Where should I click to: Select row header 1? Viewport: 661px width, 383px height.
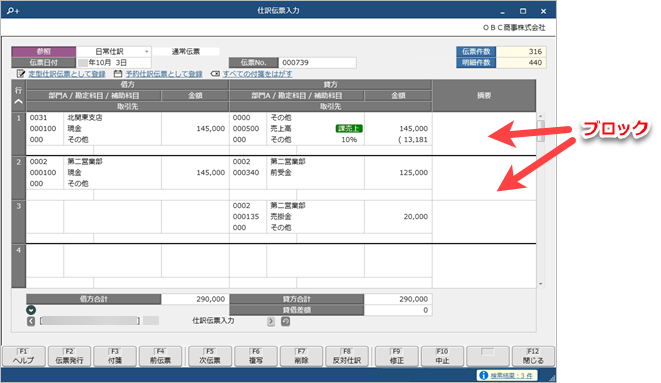(x=19, y=134)
